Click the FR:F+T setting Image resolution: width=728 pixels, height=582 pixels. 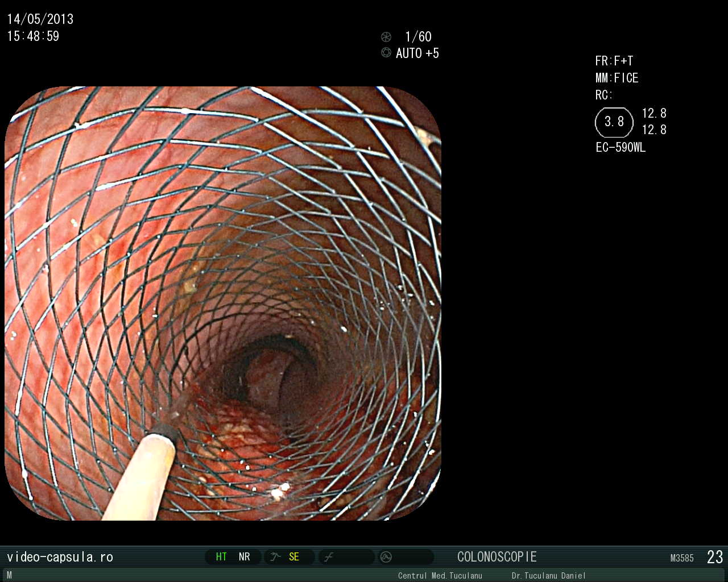point(614,61)
